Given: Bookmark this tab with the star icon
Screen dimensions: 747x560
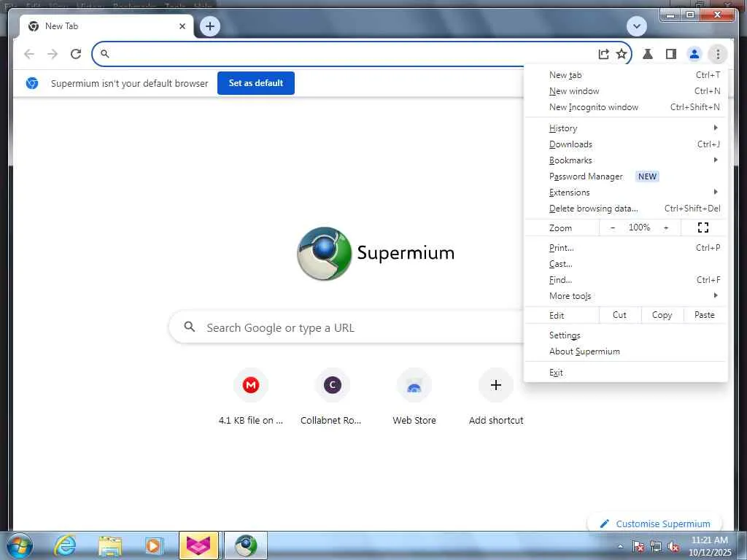Looking at the screenshot, I should 622,54.
